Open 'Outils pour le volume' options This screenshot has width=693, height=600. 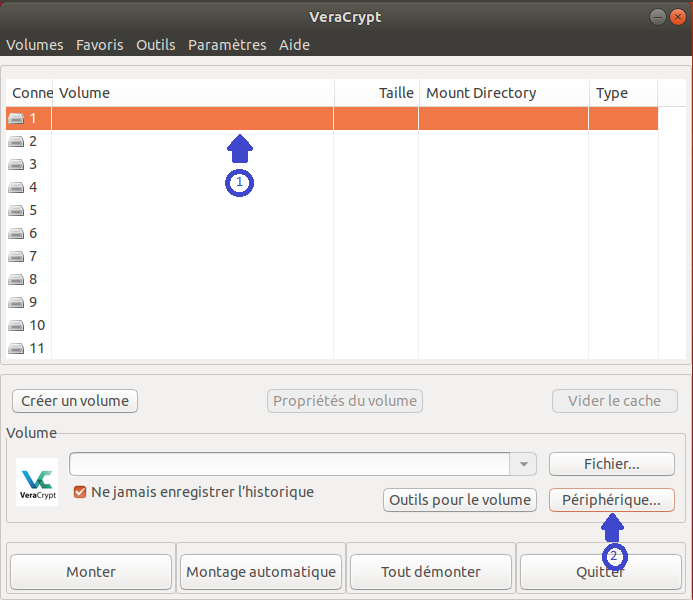point(460,500)
